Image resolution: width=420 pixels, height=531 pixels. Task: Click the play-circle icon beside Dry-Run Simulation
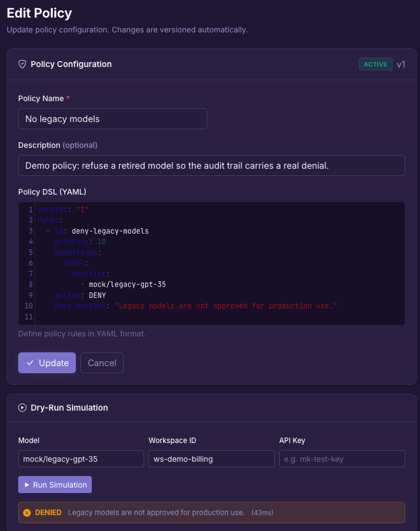[x=22, y=408]
